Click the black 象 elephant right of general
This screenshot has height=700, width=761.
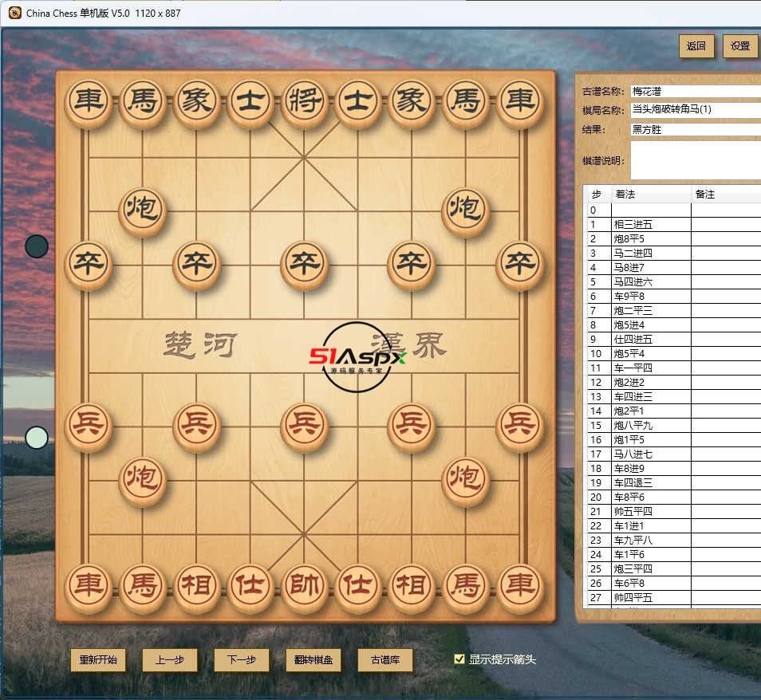pyautogui.click(x=412, y=101)
